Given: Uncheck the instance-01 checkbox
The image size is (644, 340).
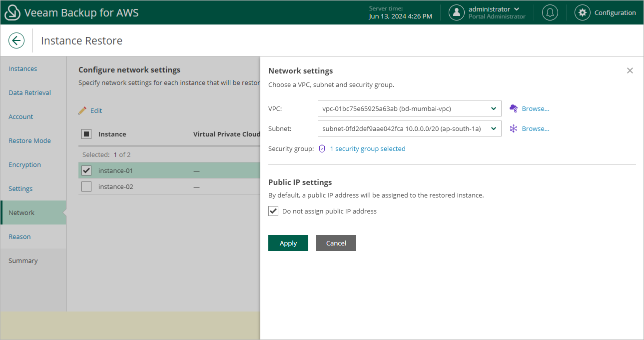Looking at the screenshot, I should [86, 170].
